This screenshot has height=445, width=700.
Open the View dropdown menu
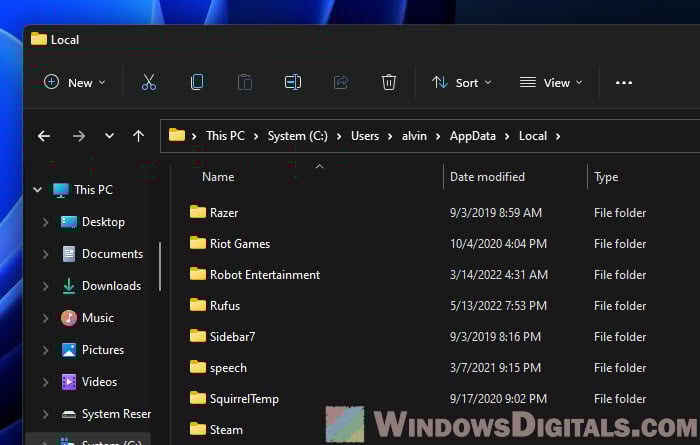click(x=551, y=83)
